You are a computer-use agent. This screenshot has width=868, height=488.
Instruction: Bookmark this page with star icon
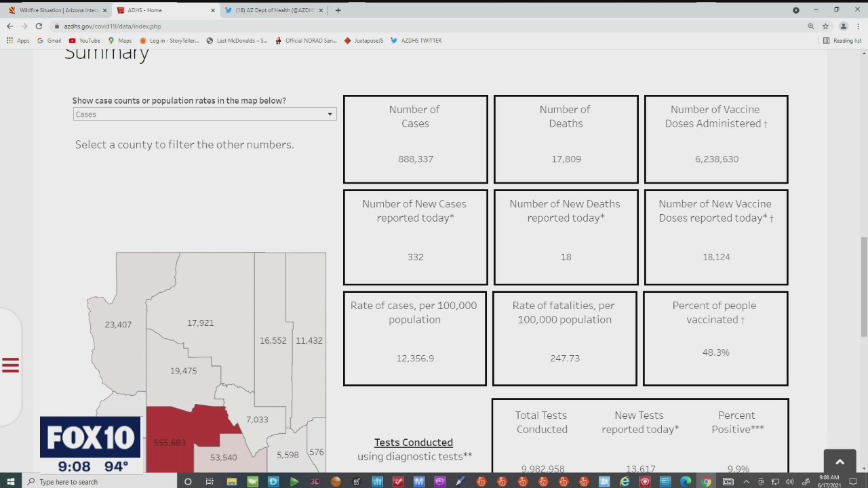(825, 26)
